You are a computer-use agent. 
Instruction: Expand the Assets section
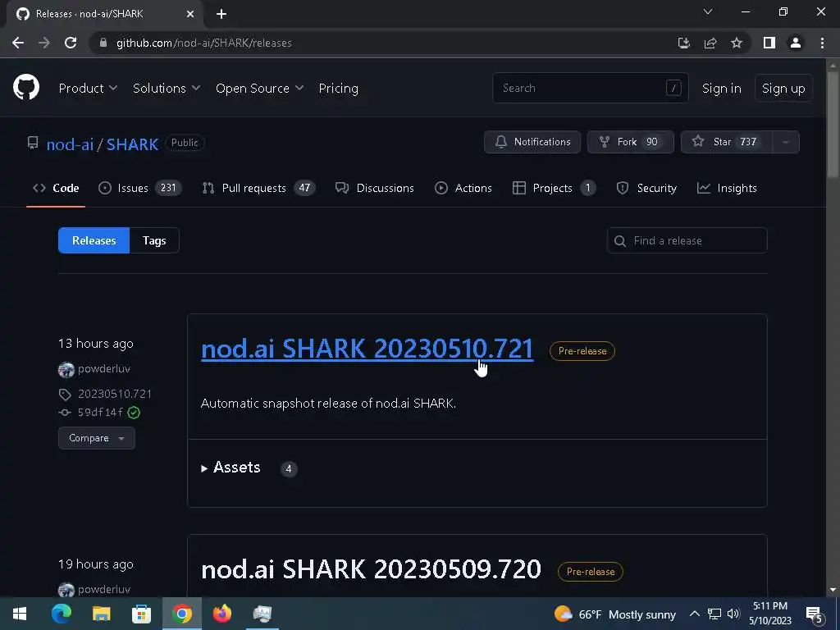pos(231,468)
